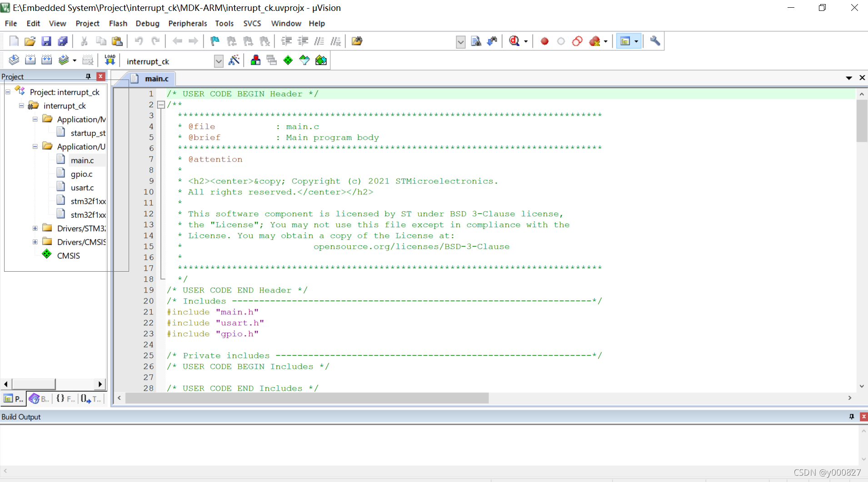This screenshot has width=868, height=482.
Task: Open the Peripherals menu
Action: pos(187,23)
